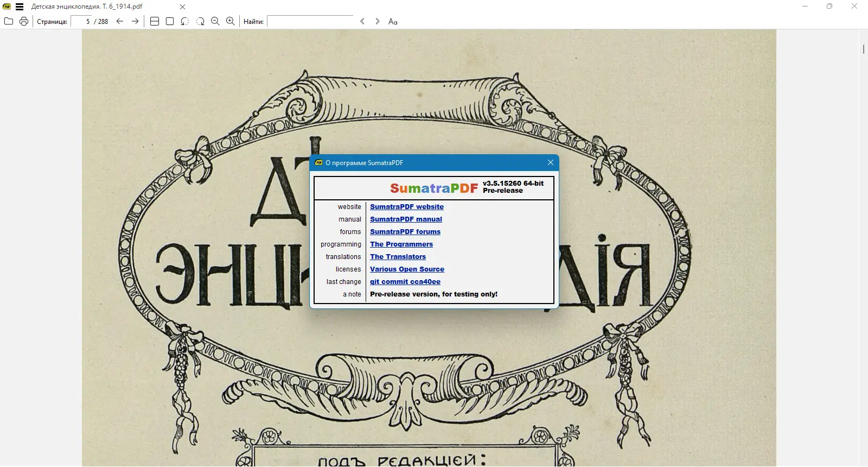
Task: Switch to fit width continuous view
Action: pos(155,21)
